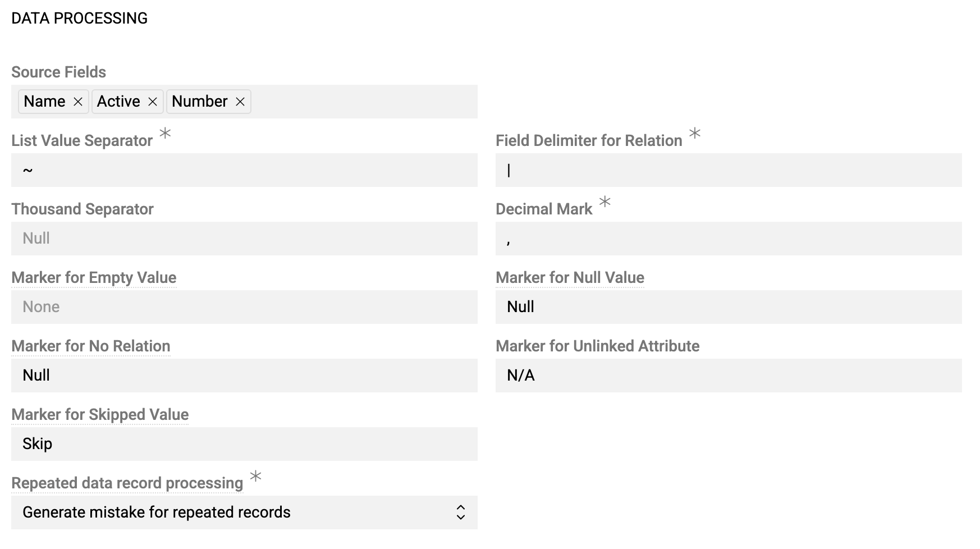Edit the Decimal Mark field
Screen dimensions: 980x549
click(x=728, y=239)
